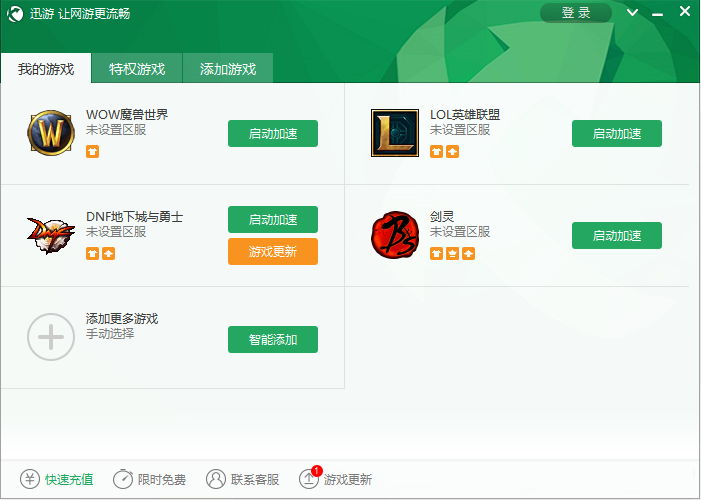Start acceleration for WOW魔兽世界

(273, 133)
